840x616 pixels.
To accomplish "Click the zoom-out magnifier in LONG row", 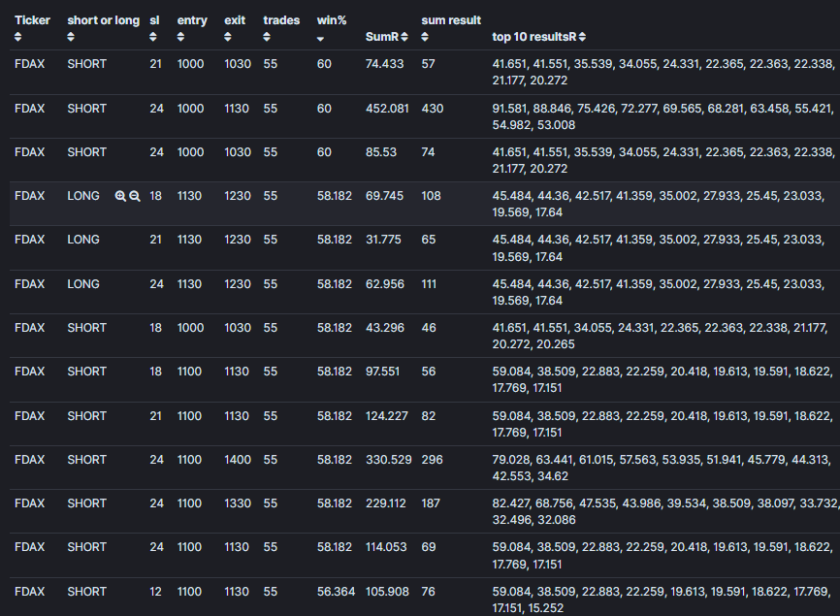I will pyautogui.click(x=135, y=196).
